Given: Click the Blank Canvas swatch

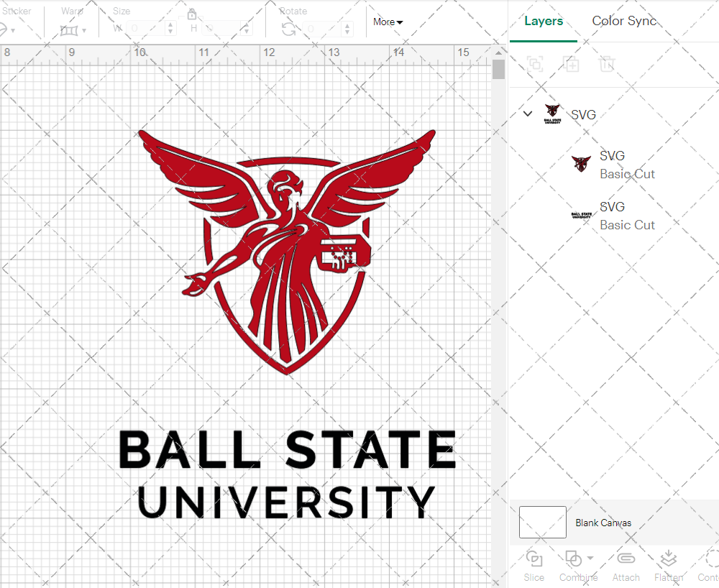Looking at the screenshot, I should click(x=542, y=522).
